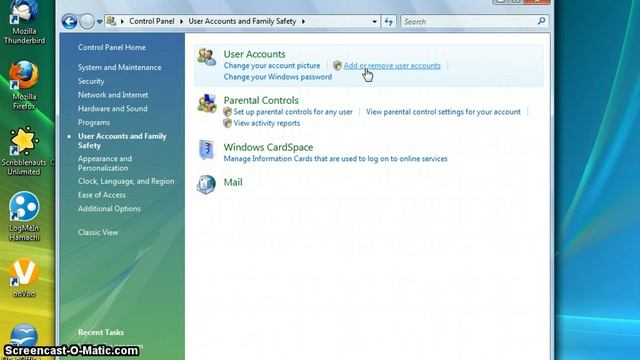Click the address bar Control Panel icon

click(x=111, y=21)
